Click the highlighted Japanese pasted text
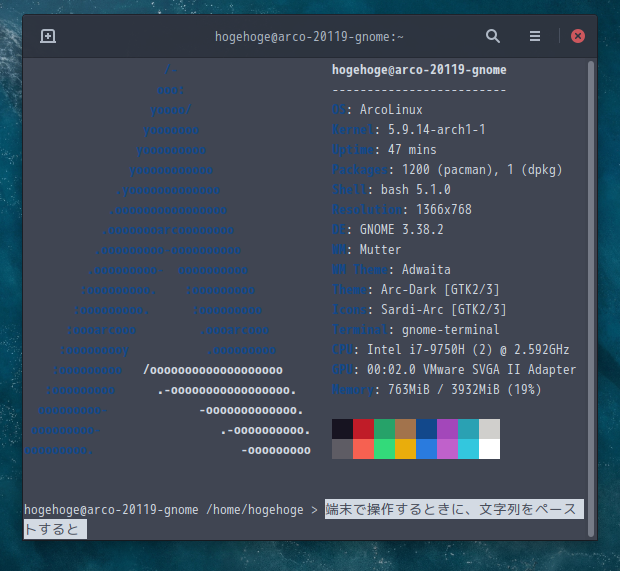This screenshot has width=620, height=571. (x=452, y=510)
